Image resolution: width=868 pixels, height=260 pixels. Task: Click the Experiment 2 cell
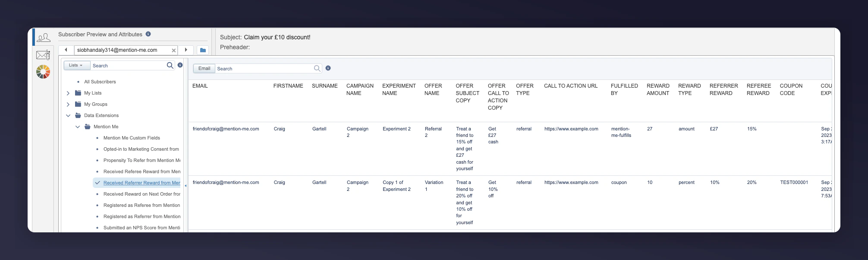click(396, 129)
